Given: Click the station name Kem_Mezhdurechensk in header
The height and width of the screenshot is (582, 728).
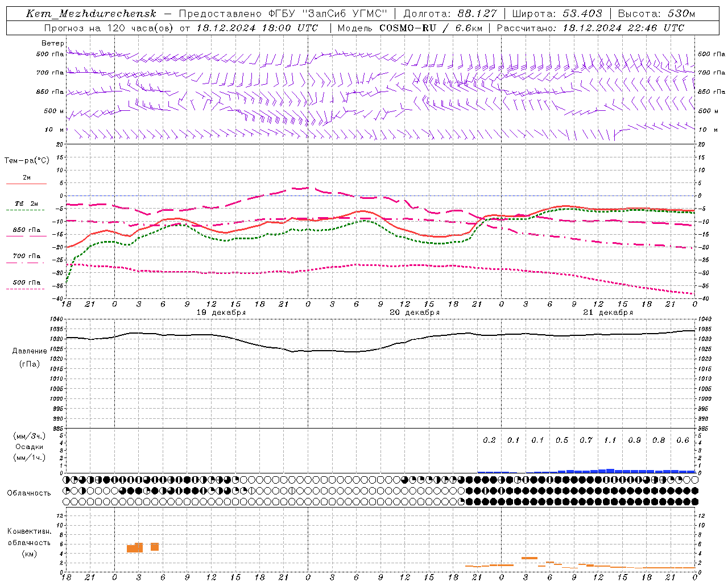Looking at the screenshot, I should tap(91, 14).
